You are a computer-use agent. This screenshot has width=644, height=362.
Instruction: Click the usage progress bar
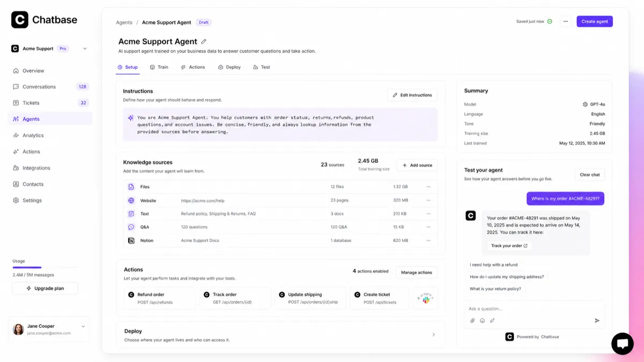click(x=45, y=267)
